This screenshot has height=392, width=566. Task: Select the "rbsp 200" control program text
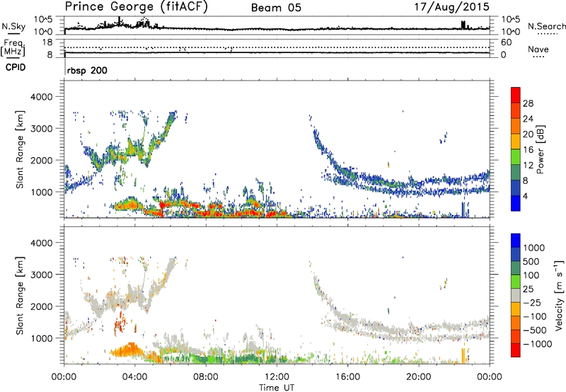[x=87, y=70]
